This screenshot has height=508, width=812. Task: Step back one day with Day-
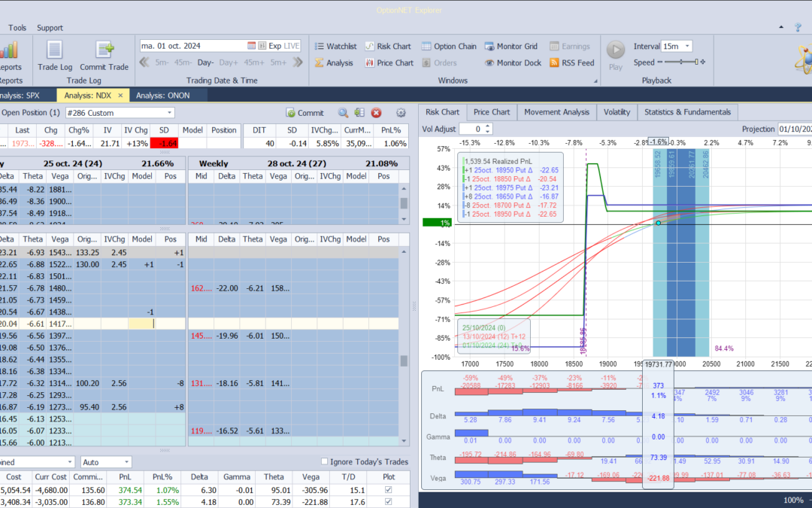point(205,62)
